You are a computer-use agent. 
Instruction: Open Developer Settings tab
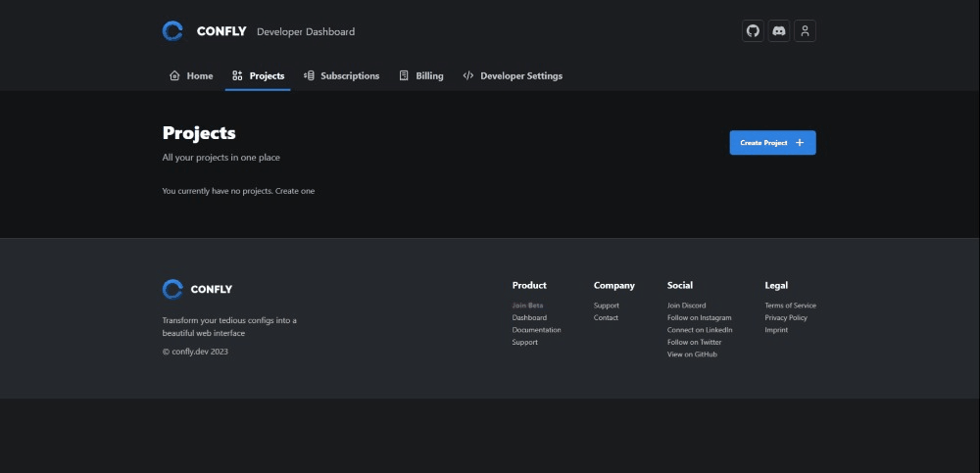(513, 75)
